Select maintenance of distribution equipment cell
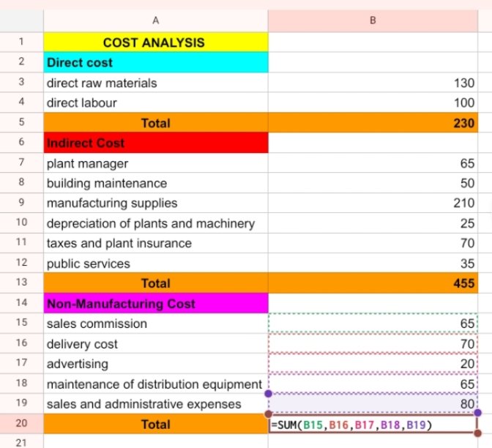This screenshot has width=492, height=448. [156, 384]
